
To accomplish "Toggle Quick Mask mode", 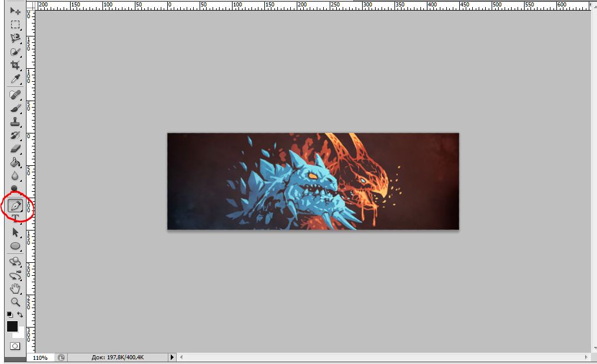I will [15, 346].
